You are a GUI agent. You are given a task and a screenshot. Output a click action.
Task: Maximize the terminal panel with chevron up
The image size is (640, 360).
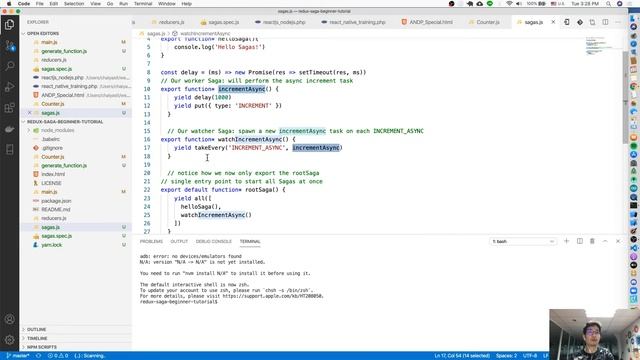pyautogui.click(x=605, y=241)
